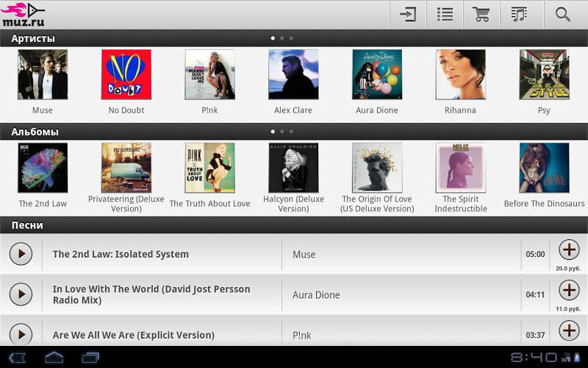Add Are We All We Are via plus
The image size is (588, 368).
point(569,330)
